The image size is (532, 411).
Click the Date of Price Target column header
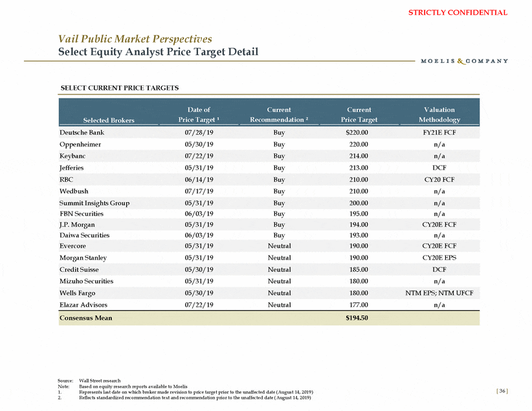coord(199,115)
